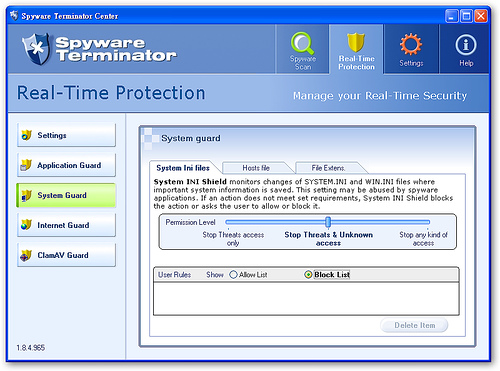Screen dimensions: 500x371
Task: Select the Block List radio button
Action: (308, 275)
